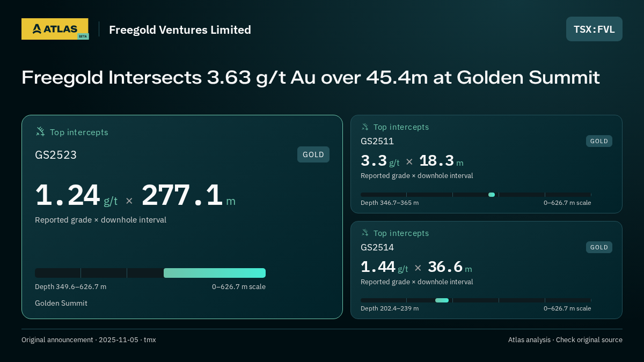Click the 3.3 g/t grade value
The height and width of the screenshot is (362, 644).
click(380, 161)
